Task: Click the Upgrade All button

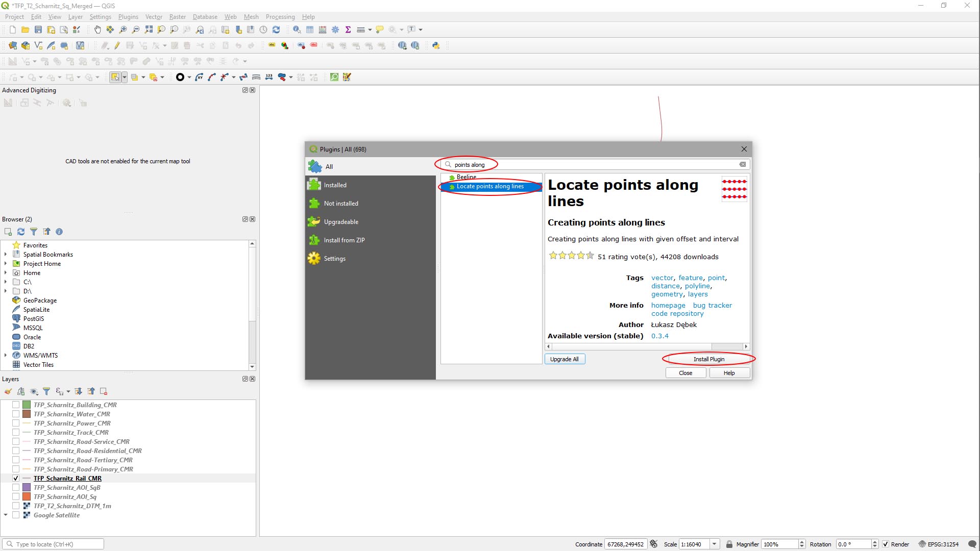Action: 565,359
